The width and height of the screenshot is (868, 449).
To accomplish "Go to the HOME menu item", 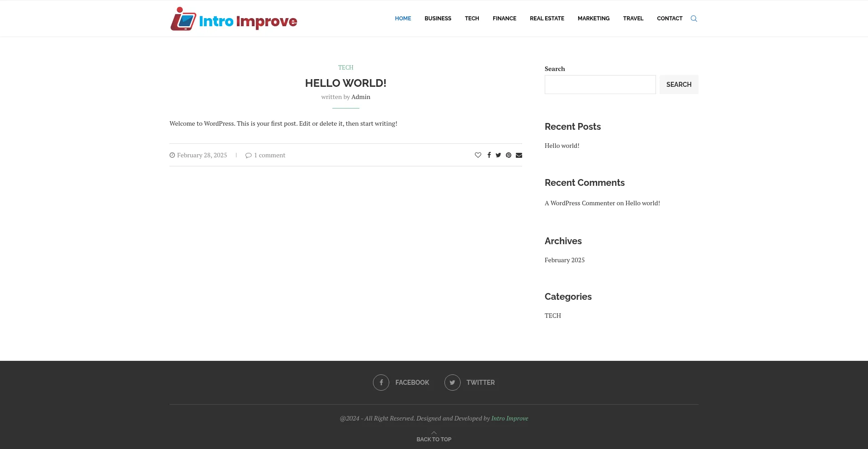I will 403,19.
